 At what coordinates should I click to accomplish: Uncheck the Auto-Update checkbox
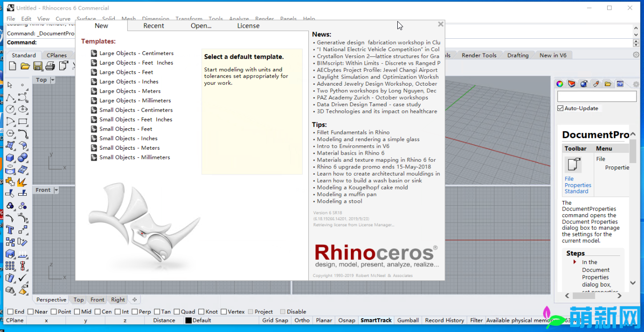[x=560, y=108]
